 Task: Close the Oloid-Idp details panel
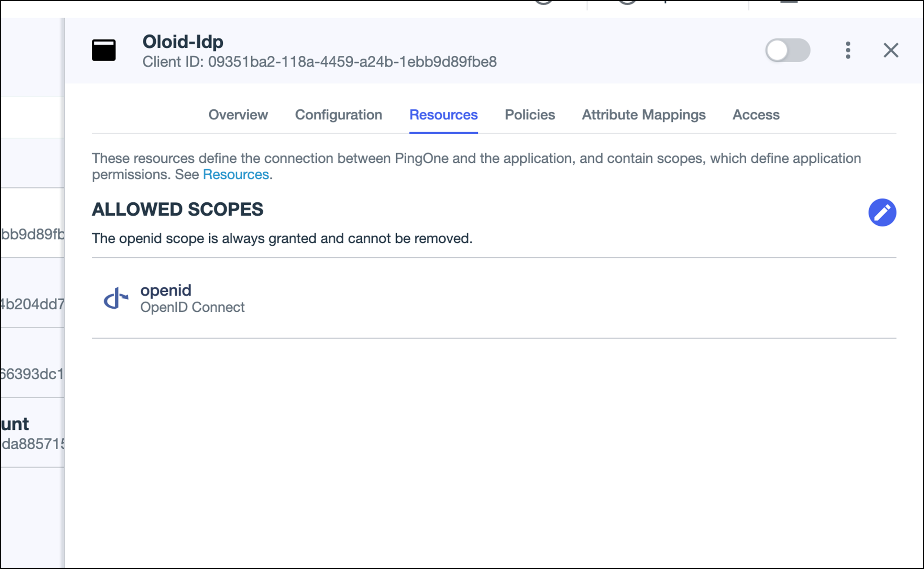[891, 50]
